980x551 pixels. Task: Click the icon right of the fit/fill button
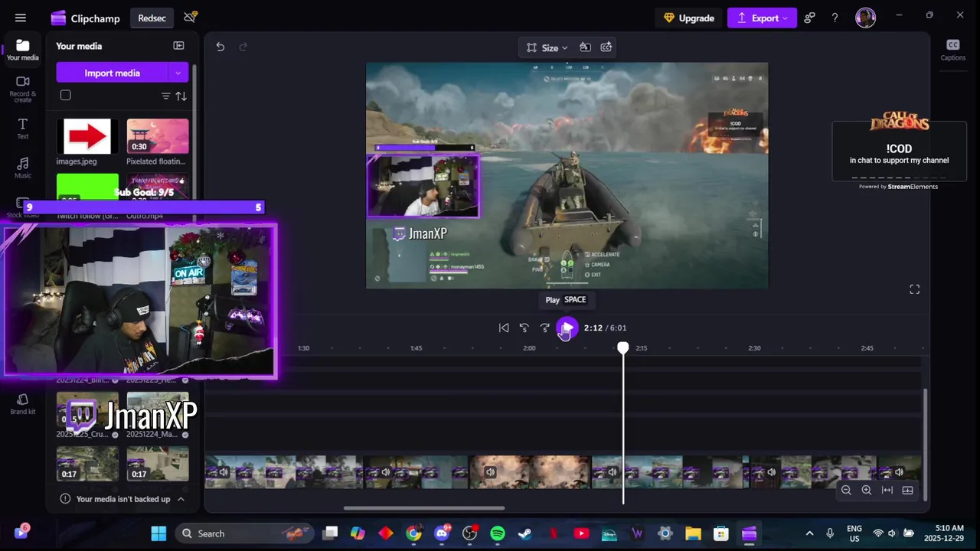pos(606,47)
